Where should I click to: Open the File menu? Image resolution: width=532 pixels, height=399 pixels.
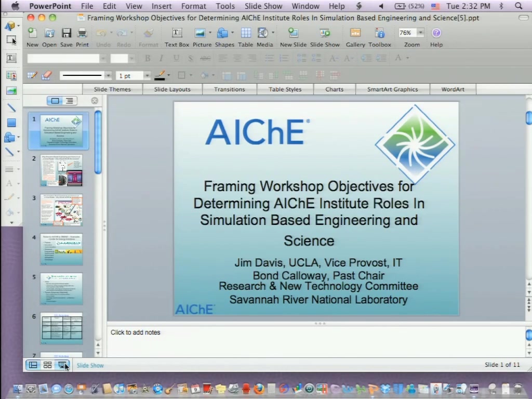(87, 6)
